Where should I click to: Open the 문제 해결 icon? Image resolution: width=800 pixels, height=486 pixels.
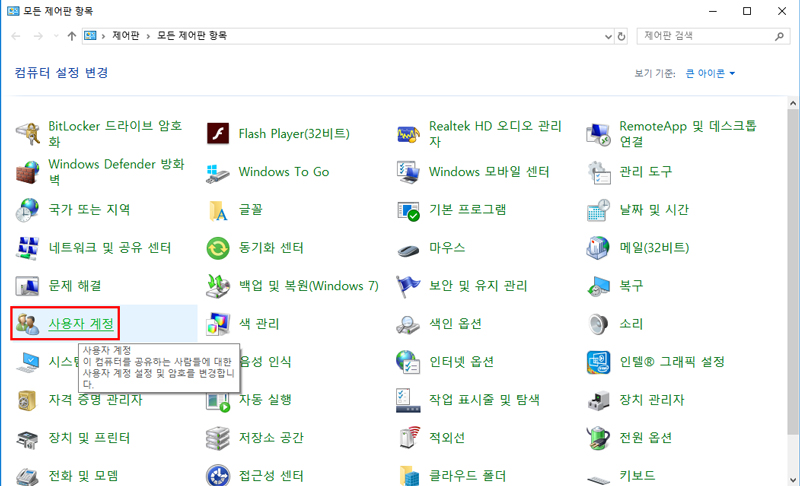point(27,286)
